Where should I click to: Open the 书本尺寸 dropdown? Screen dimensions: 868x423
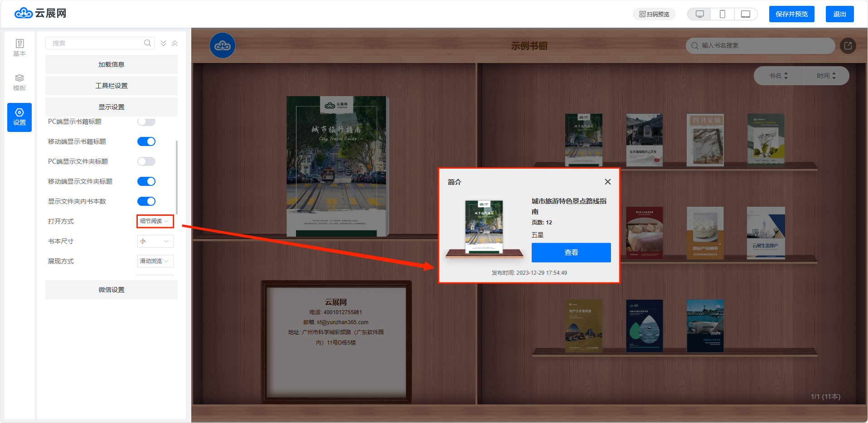point(155,241)
